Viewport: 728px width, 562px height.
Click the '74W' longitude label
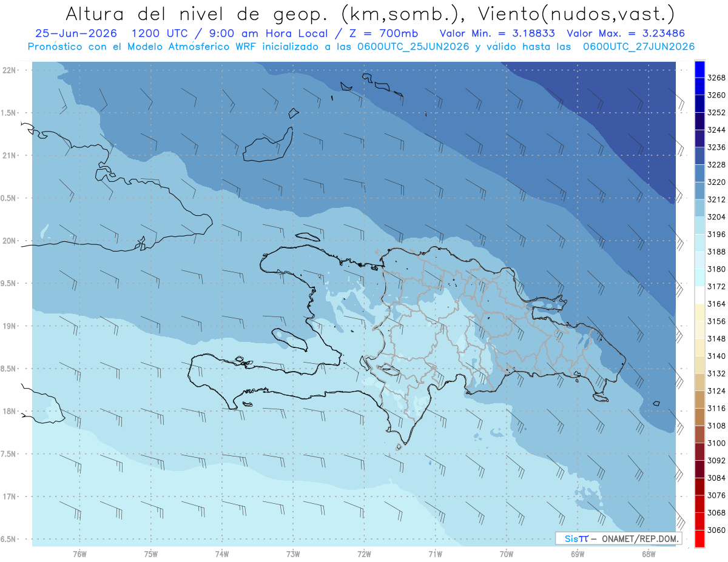[222, 553]
